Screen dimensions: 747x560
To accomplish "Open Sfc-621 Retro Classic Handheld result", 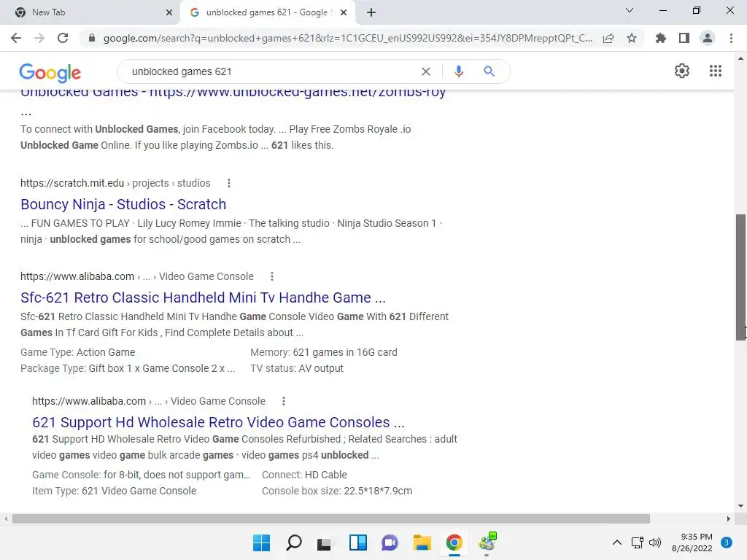I will point(203,297).
